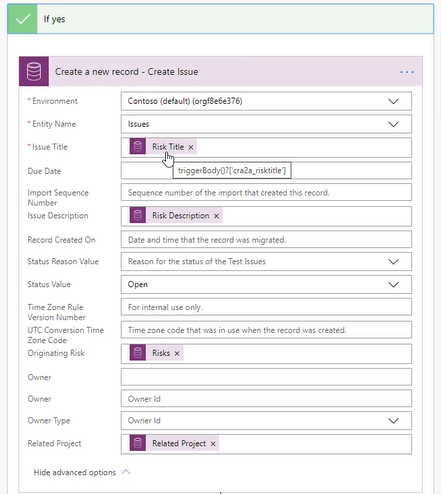Collapse with Hide advanced options
Viewport: 441px width, 494px height.
coord(82,472)
